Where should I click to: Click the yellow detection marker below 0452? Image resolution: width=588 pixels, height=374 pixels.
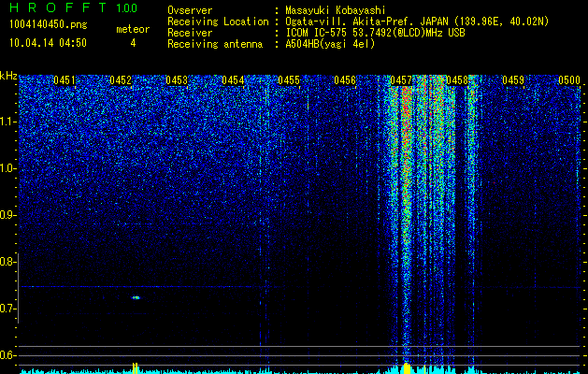[x=136, y=368]
